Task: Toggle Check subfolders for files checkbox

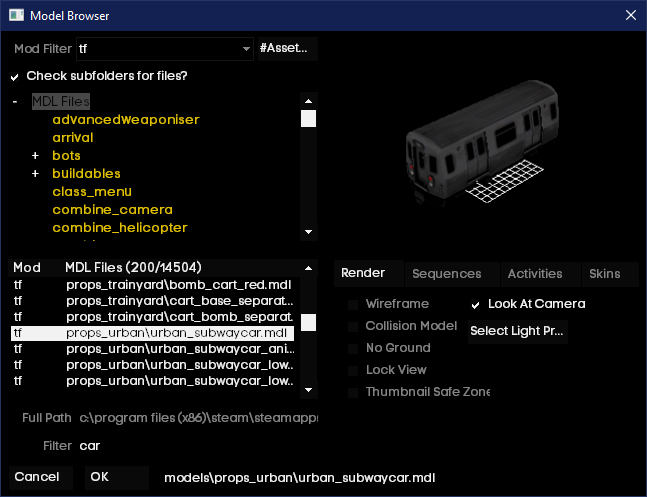Action: pyautogui.click(x=14, y=77)
